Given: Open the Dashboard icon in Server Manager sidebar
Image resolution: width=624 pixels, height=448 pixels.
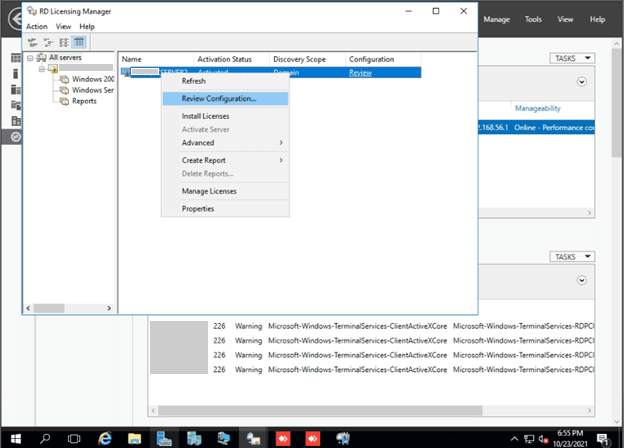Looking at the screenshot, I should (x=16, y=58).
